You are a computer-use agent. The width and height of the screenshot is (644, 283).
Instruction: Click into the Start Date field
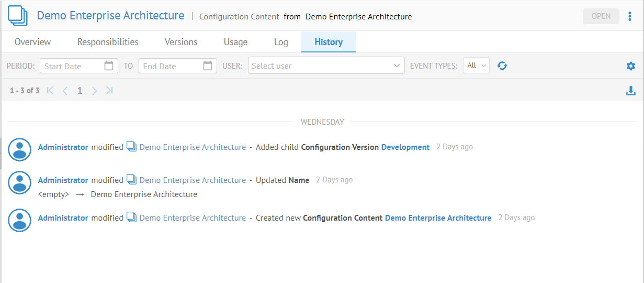point(72,66)
